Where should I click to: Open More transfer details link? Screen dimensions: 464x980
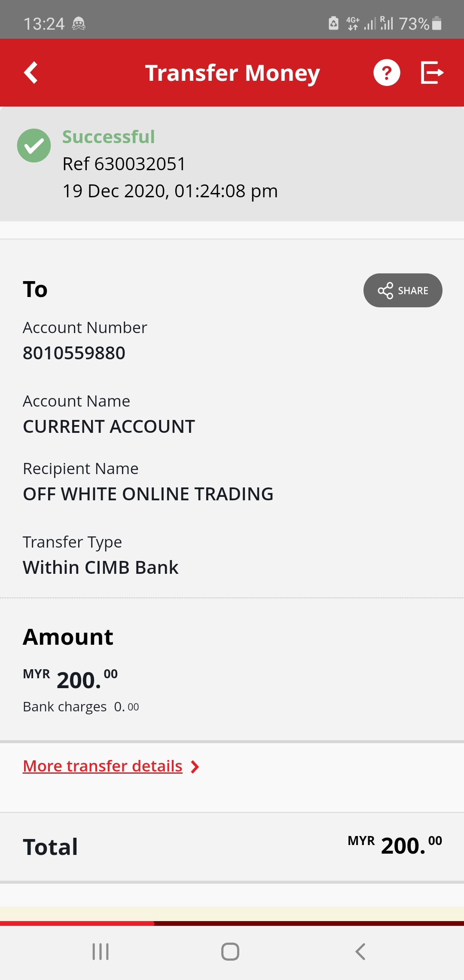(x=103, y=766)
